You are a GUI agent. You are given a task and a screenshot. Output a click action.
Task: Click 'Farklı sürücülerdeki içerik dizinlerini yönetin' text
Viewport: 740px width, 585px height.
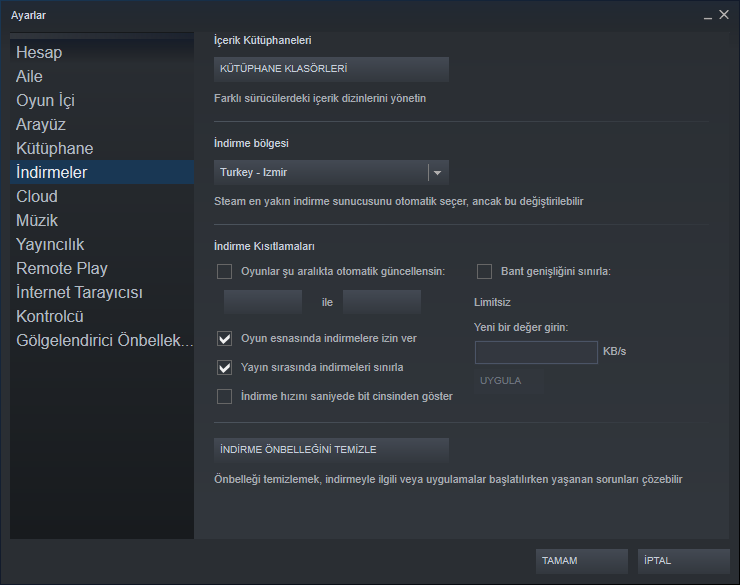tap(320, 99)
